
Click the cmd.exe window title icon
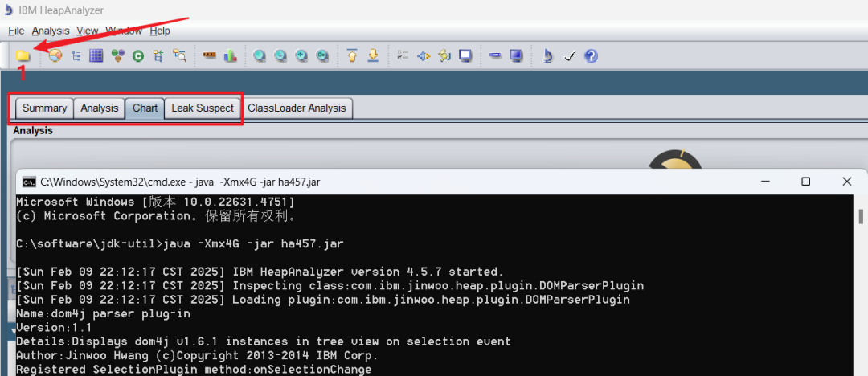tap(29, 182)
